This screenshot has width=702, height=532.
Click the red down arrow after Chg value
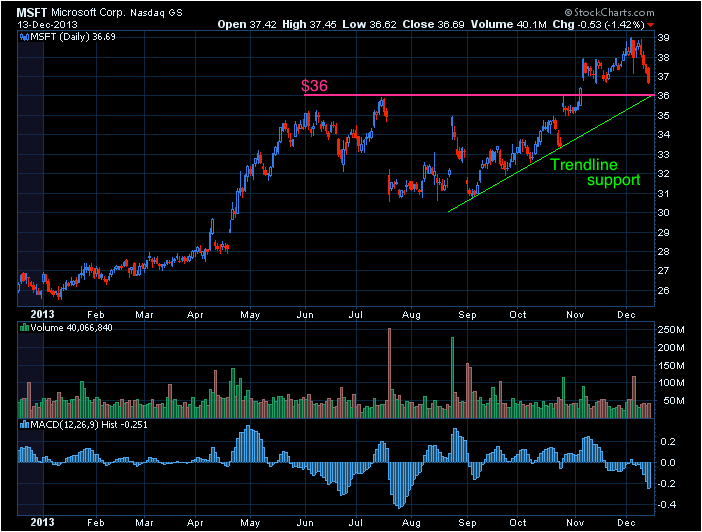[x=651, y=25]
